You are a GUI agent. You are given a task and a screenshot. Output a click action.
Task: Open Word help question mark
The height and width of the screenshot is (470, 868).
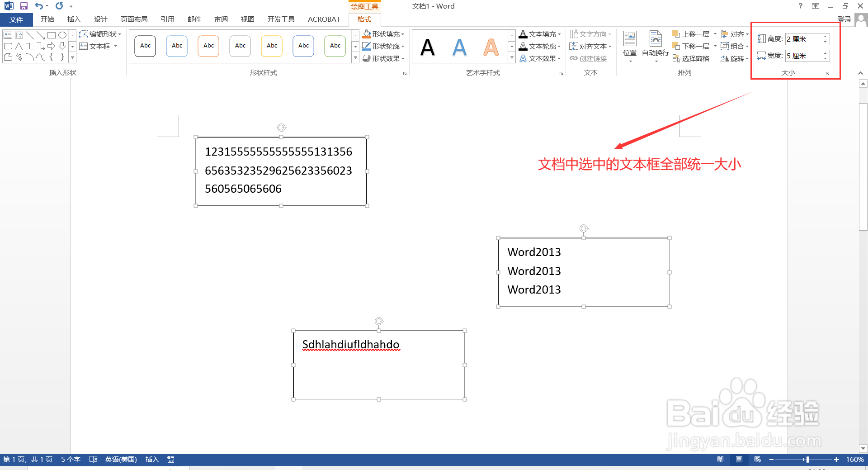[x=800, y=6]
